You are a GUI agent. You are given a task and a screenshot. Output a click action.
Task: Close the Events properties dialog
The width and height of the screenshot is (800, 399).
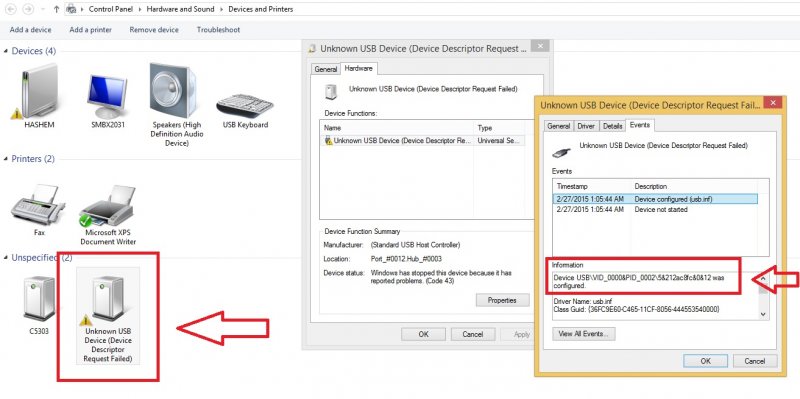(773, 103)
